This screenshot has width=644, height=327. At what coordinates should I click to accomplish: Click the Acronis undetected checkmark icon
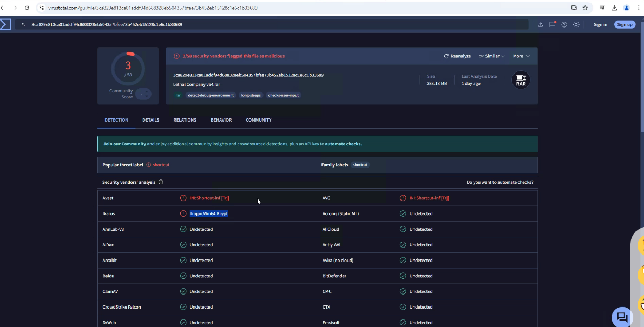403,213
